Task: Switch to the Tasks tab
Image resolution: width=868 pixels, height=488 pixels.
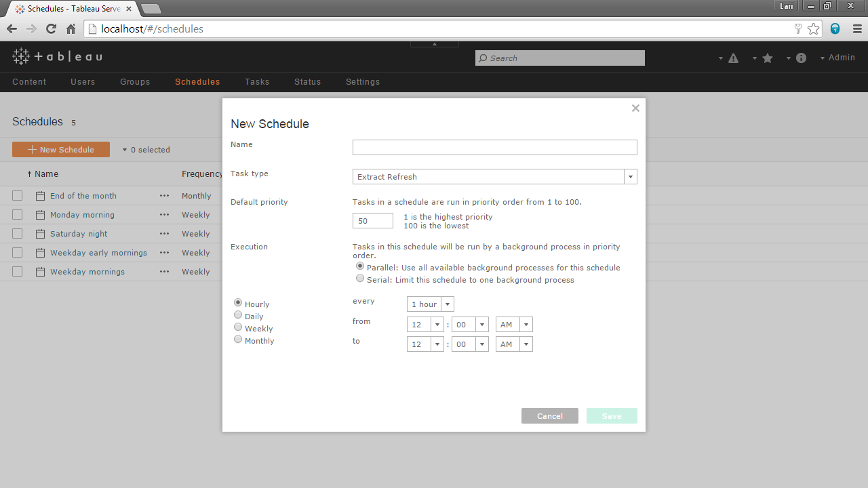Action: click(x=257, y=82)
